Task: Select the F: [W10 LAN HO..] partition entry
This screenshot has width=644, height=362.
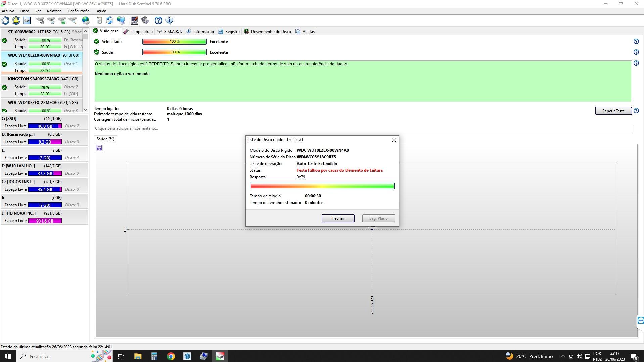Action: point(44,170)
